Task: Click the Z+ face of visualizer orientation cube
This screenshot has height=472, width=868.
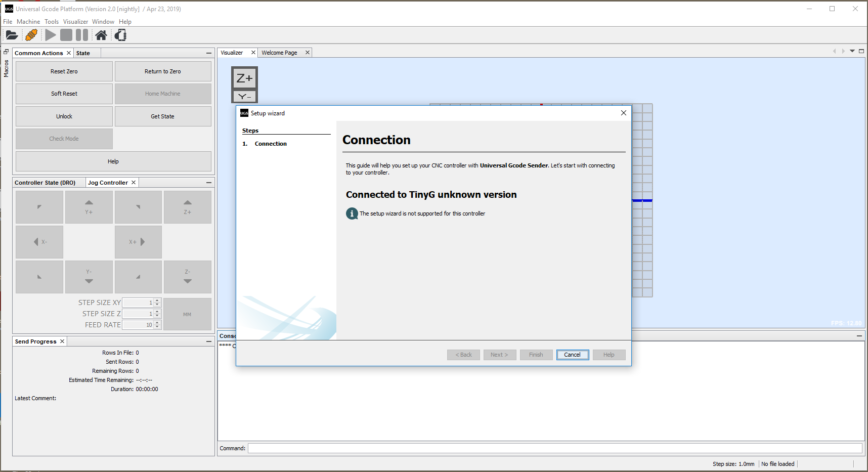Action: (245, 78)
